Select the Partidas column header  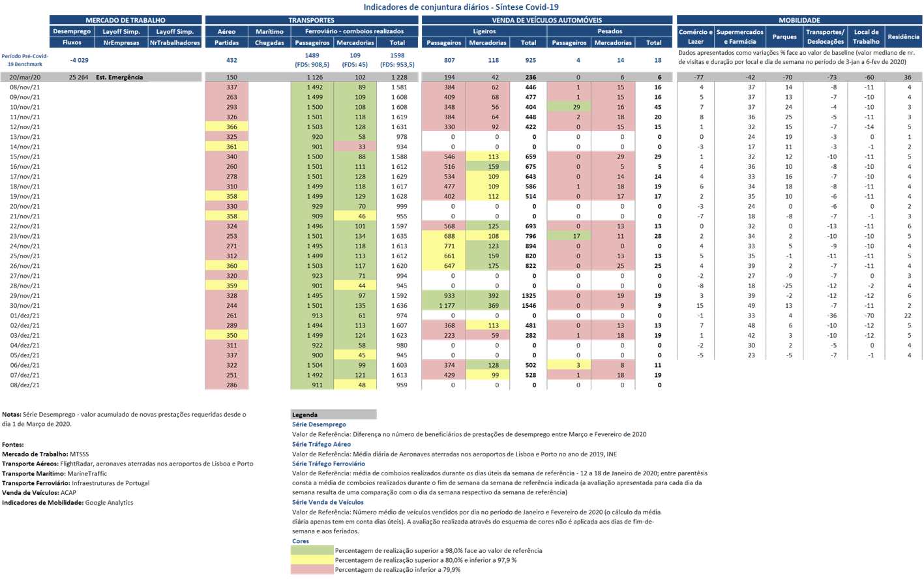(226, 42)
